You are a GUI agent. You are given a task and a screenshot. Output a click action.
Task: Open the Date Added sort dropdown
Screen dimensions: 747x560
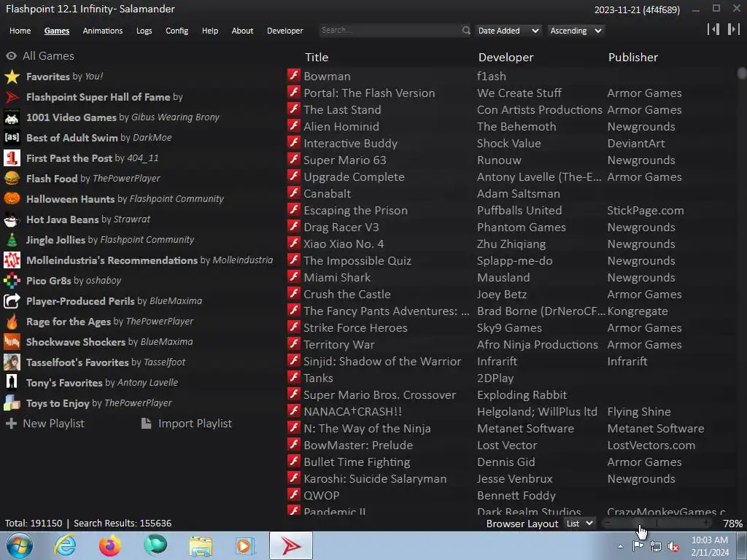508,31
